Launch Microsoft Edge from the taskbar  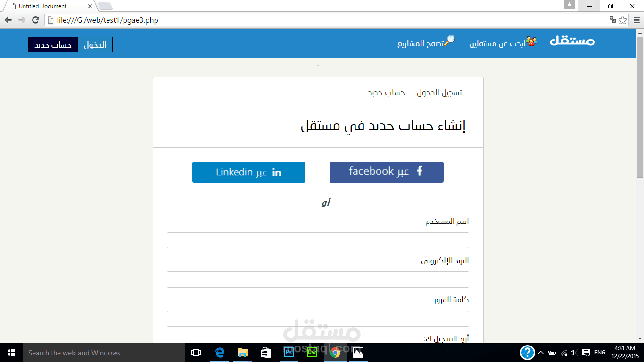click(220, 353)
